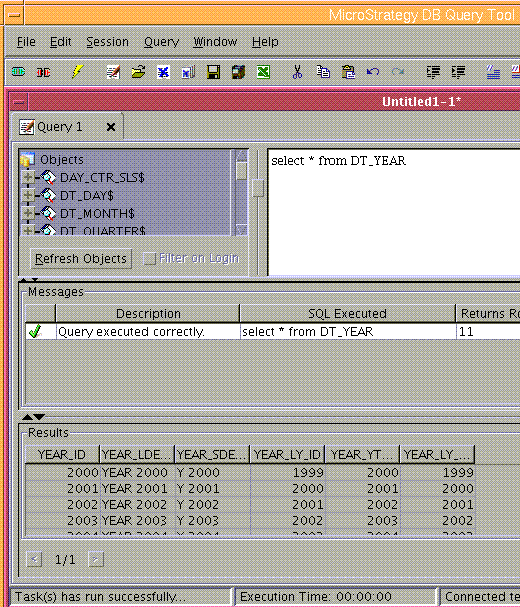Open the Window menu

(215, 42)
